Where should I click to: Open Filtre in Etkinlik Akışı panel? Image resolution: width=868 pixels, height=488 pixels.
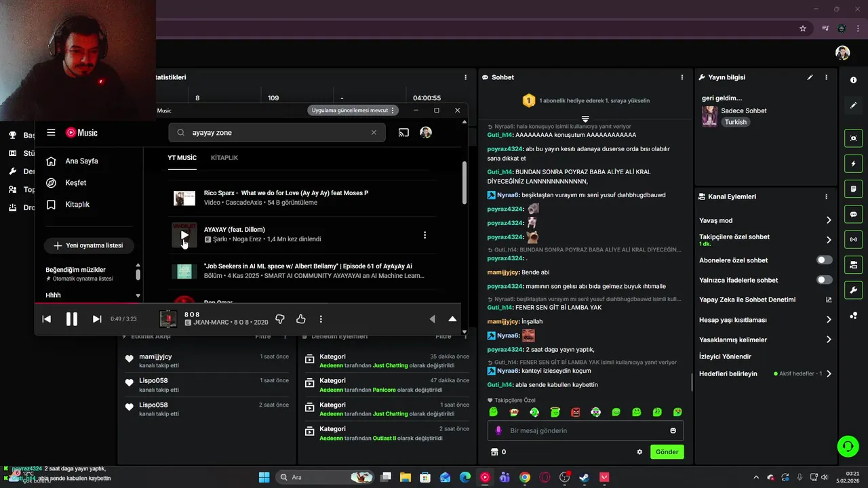(263, 336)
